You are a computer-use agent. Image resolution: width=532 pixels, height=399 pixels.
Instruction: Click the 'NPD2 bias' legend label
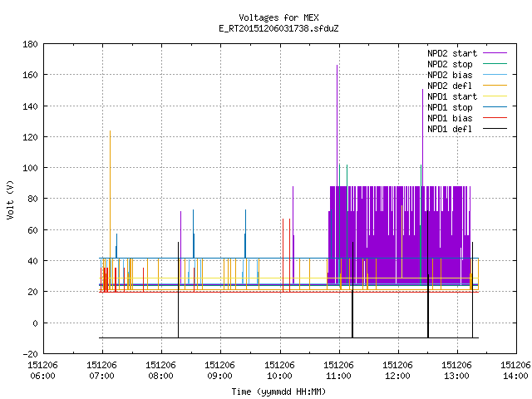[x=450, y=75]
